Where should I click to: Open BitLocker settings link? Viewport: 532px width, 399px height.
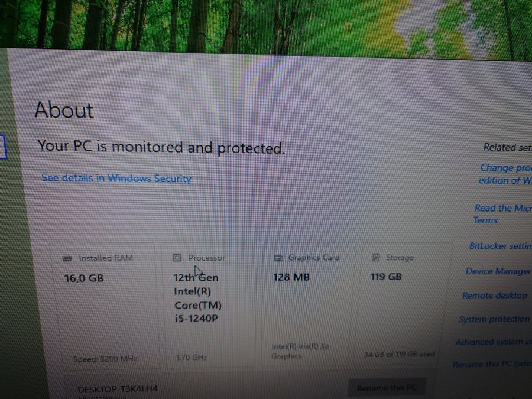pyautogui.click(x=501, y=246)
